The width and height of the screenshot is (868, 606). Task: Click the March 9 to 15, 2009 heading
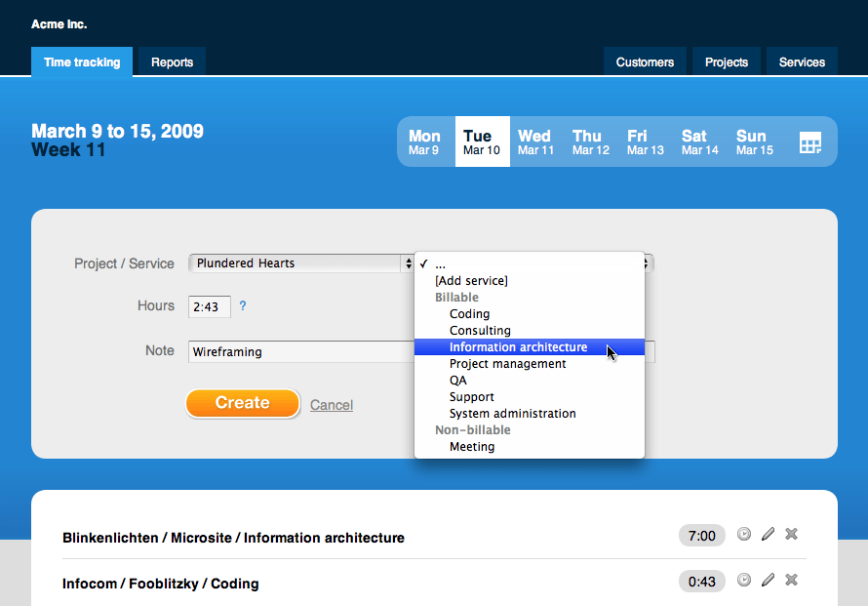point(117,132)
